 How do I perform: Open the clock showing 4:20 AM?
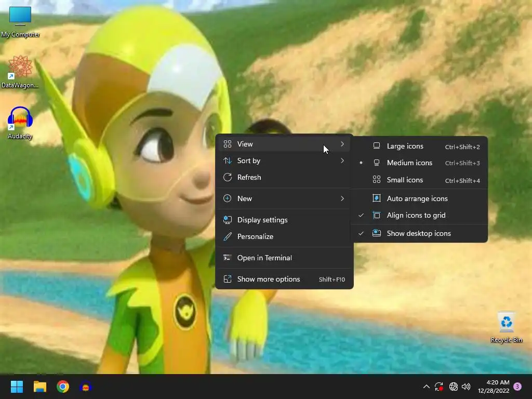click(x=498, y=382)
